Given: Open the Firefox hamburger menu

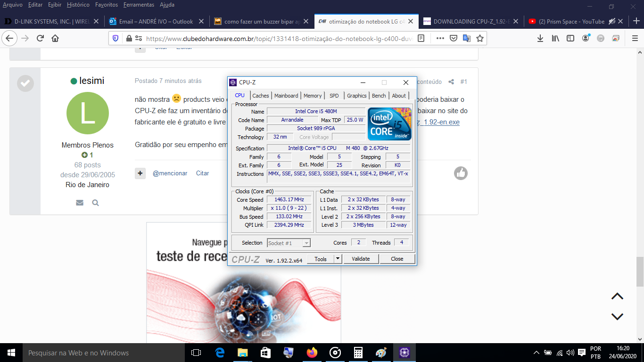Looking at the screenshot, I should tap(635, 38).
